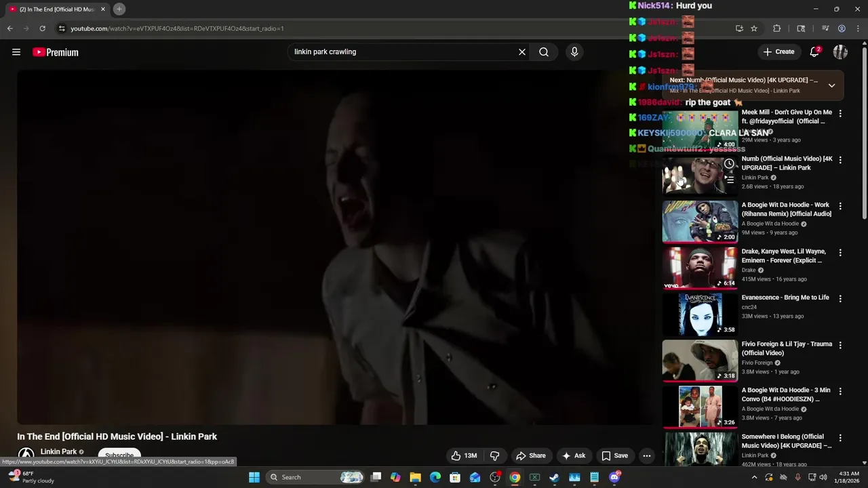
Task: Save Numb video to Watch Later
Action: 729,163
